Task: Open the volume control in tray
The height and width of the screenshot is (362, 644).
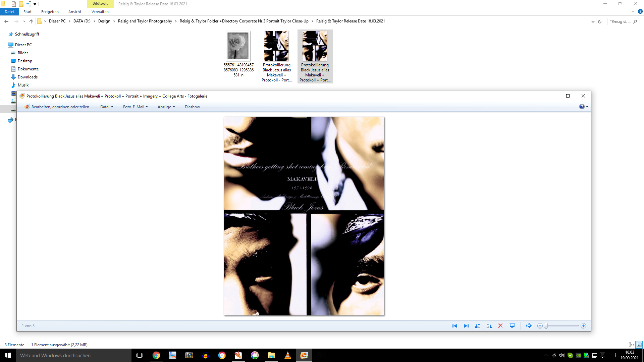Action: pyautogui.click(x=562, y=355)
